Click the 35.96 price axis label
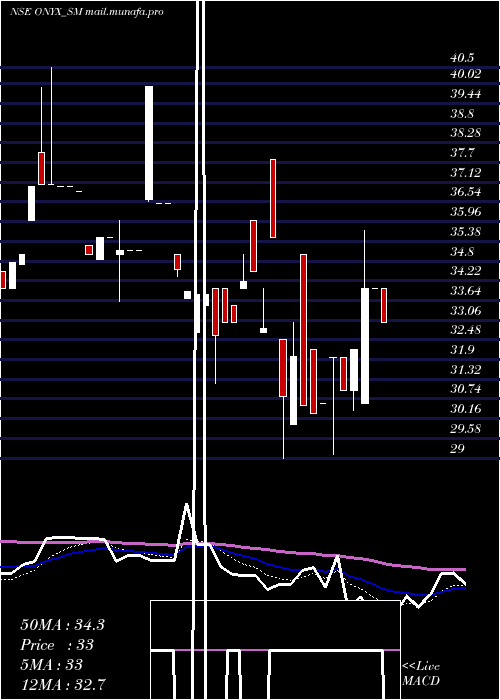 [466, 211]
